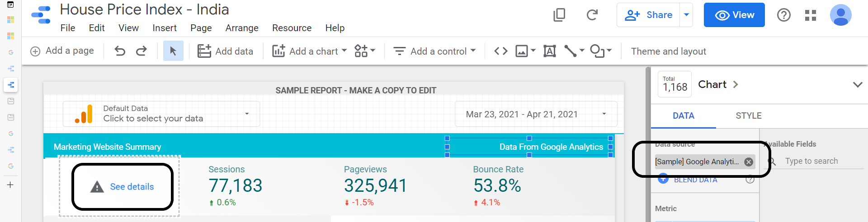Expand the Add a chart dropdown
Viewport: 868px width, 222px height.
pyautogui.click(x=344, y=51)
